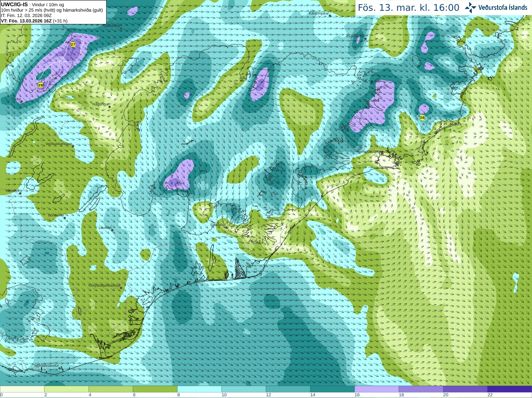
Task: Click the Vatnsfell station dot
Action: click(x=21, y=193)
